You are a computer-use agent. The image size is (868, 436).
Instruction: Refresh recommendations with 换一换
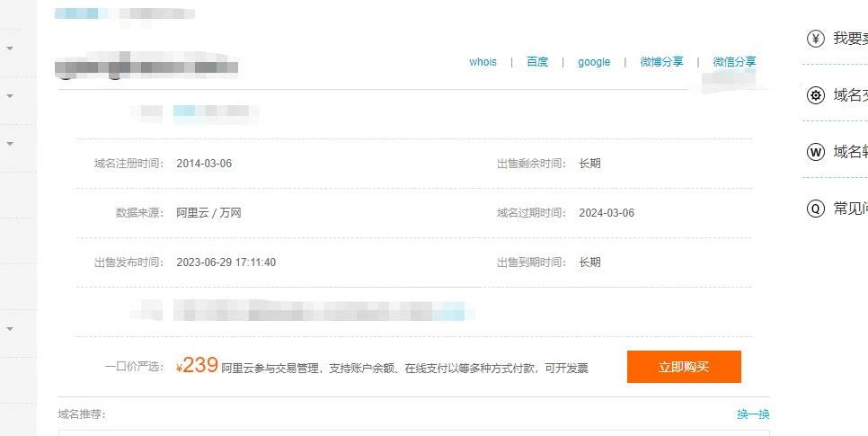(x=753, y=414)
